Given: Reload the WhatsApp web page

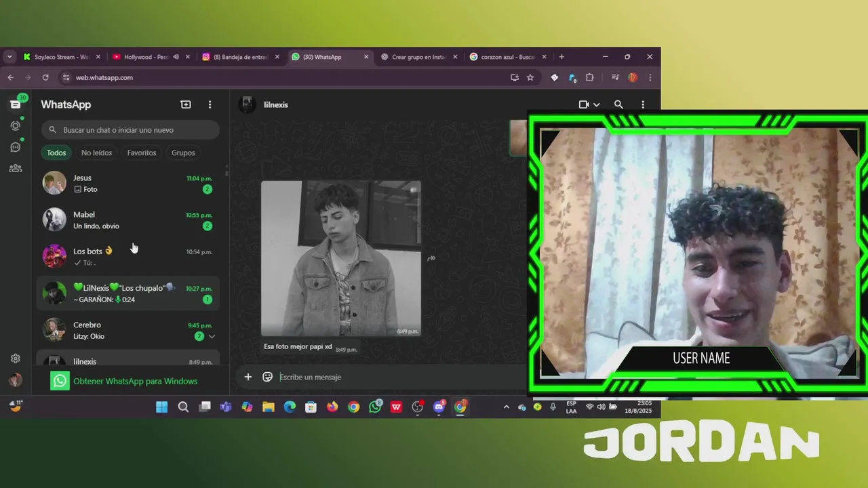Looking at the screenshot, I should [45, 77].
